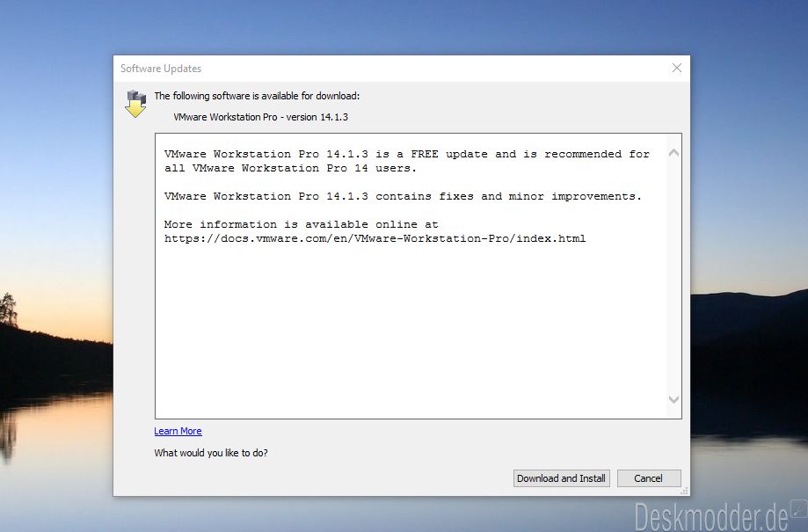
Task: Click the 'What would you like to do?' text
Action: [211, 453]
